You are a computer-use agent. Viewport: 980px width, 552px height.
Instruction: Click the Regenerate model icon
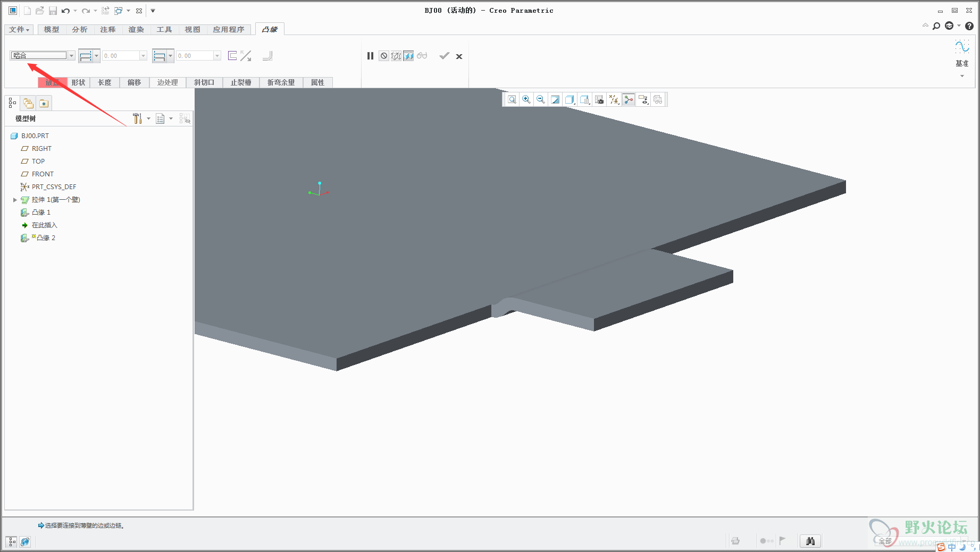pyautogui.click(x=105, y=11)
